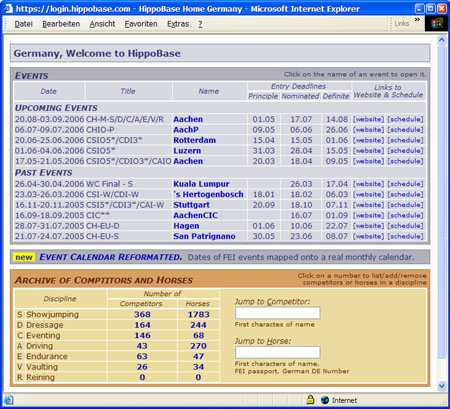Click date text 26.04-30.04.2006

(49, 184)
